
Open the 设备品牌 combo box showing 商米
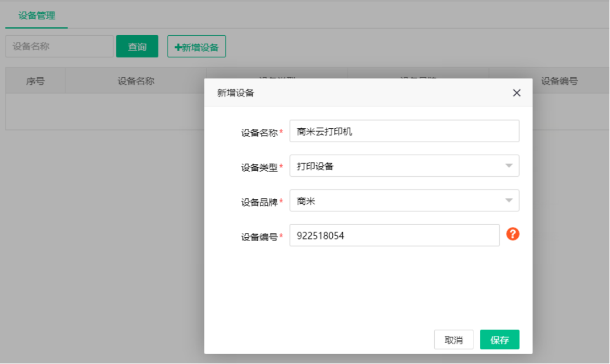(397, 200)
